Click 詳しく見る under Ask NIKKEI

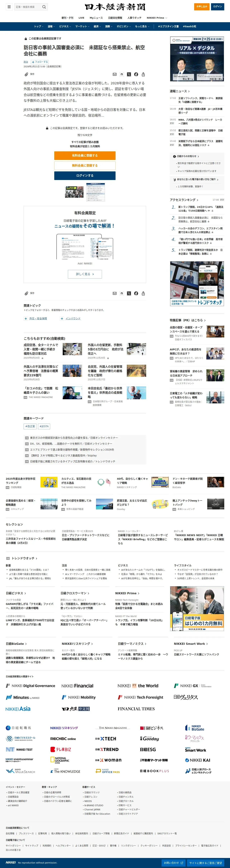(x=85, y=274)
